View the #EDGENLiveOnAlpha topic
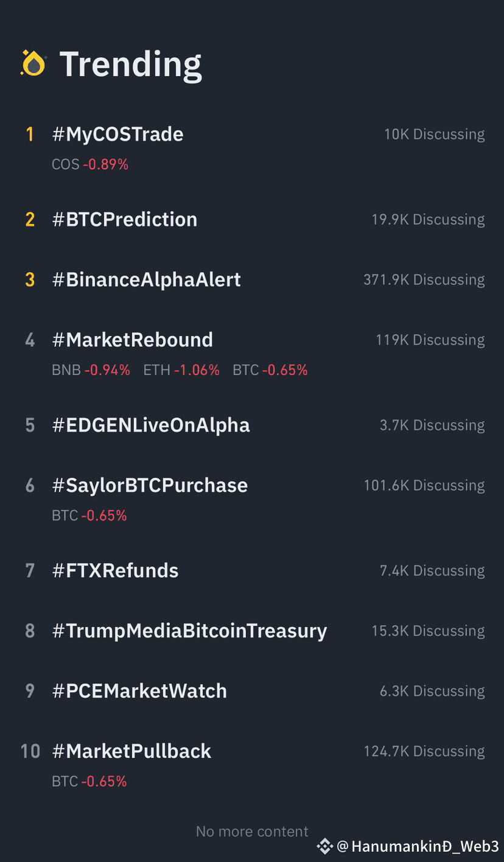Image resolution: width=504 pixels, height=862 pixels. [151, 425]
